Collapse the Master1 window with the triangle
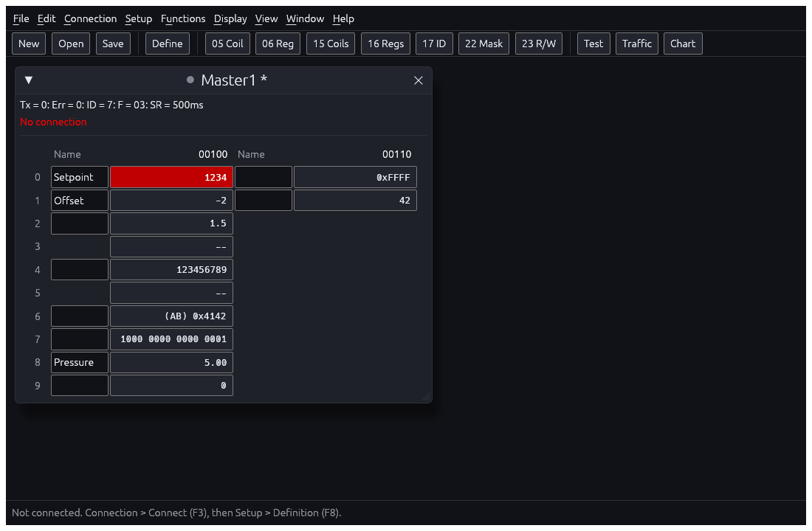Viewport: 812px width, 531px height. (x=29, y=80)
